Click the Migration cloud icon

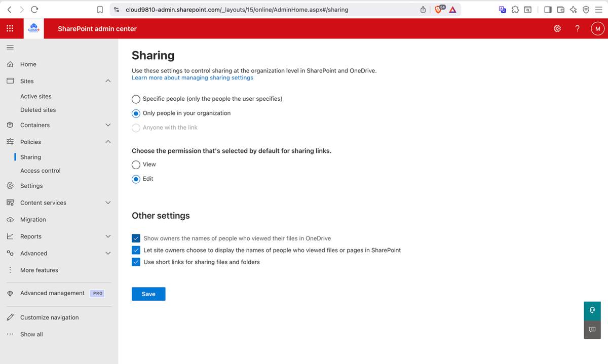10,220
